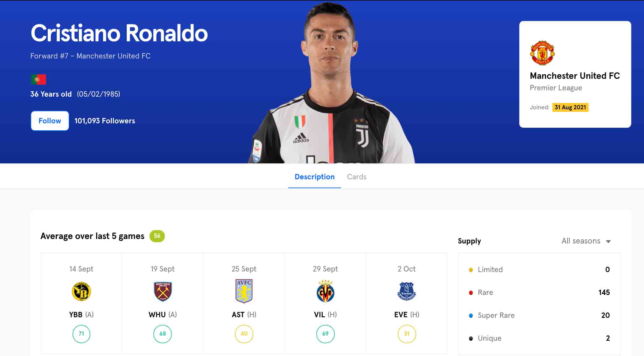Click the 40 score circle for AST
This screenshot has width=644, height=356.
244,334
